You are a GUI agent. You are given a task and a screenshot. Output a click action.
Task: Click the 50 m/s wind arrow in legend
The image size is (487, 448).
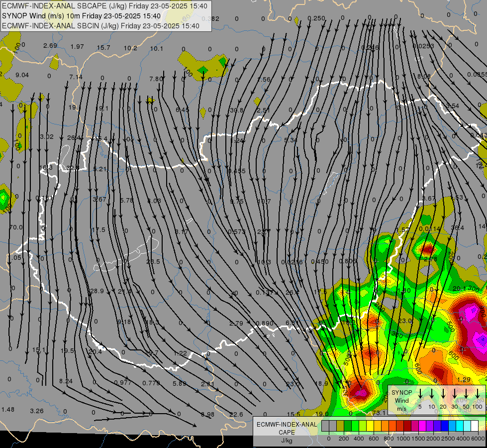pyautogui.click(x=466, y=394)
